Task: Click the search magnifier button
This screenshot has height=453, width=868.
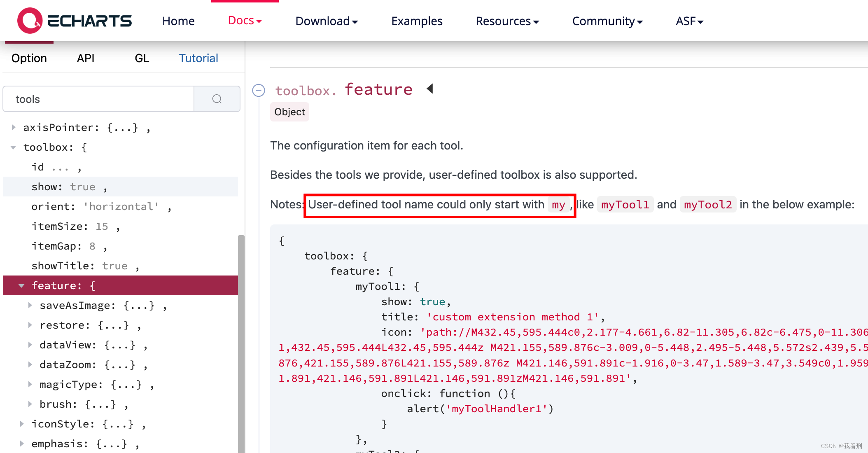Action: (217, 99)
